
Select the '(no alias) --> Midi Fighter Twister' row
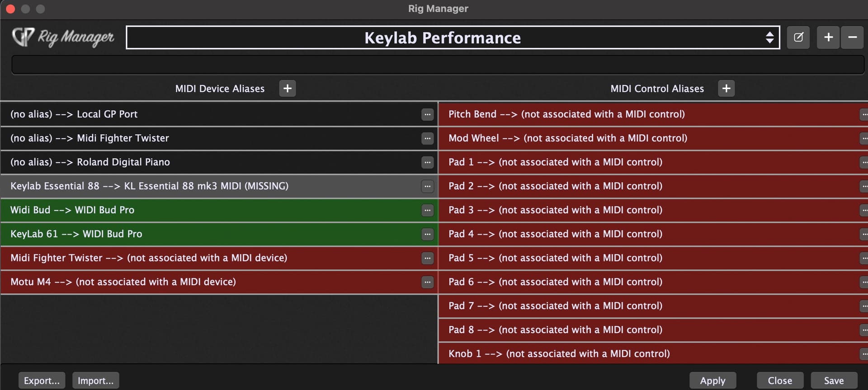tap(219, 138)
